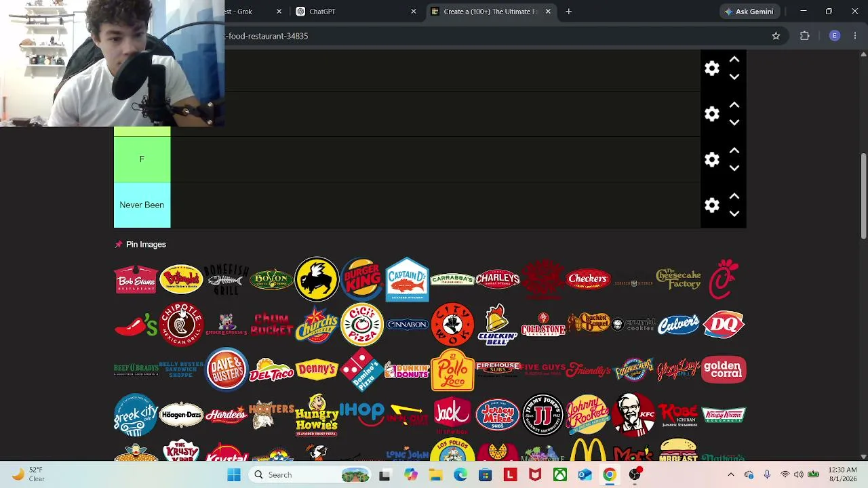This screenshot has width=868, height=488.
Task: Select the Denny's logo
Action: (x=317, y=369)
